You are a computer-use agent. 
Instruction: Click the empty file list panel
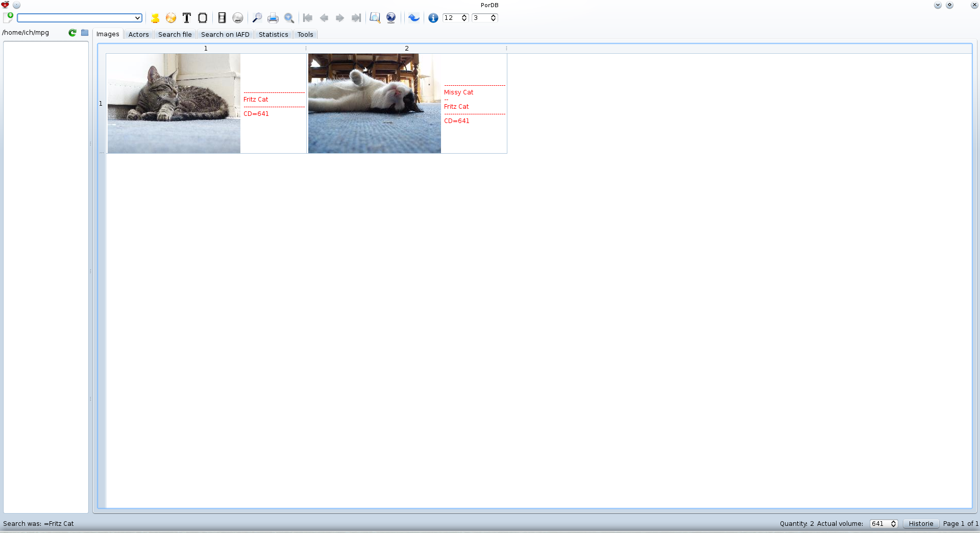[x=46, y=277]
